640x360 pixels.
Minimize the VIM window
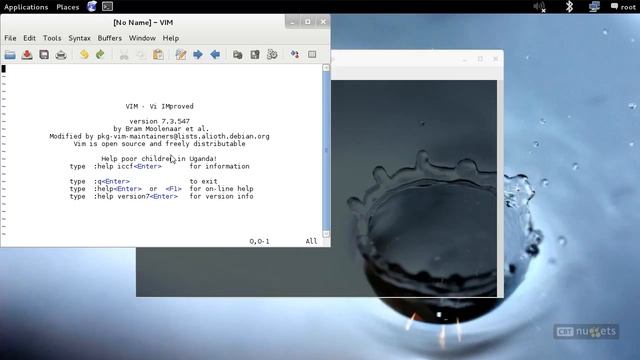click(x=292, y=22)
